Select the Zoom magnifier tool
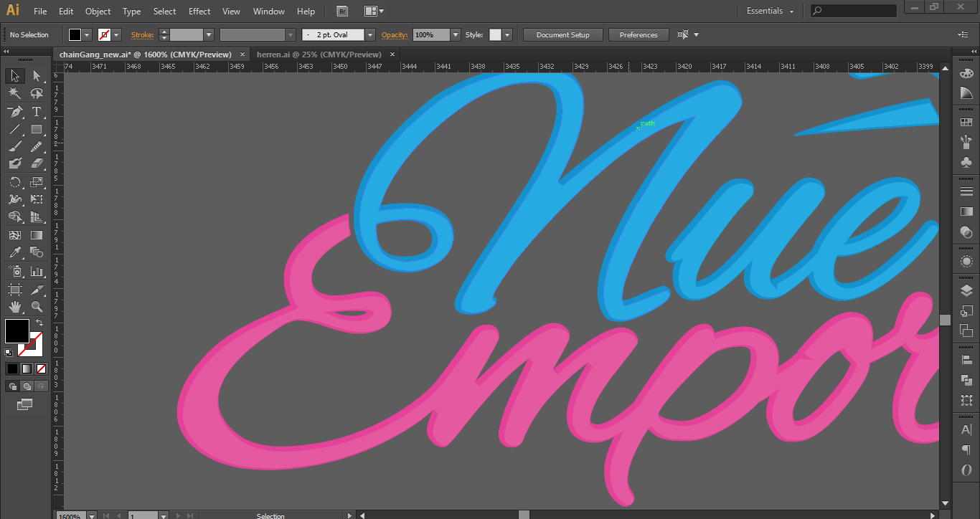This screenshot has width=980, height=519. [37, 307]
